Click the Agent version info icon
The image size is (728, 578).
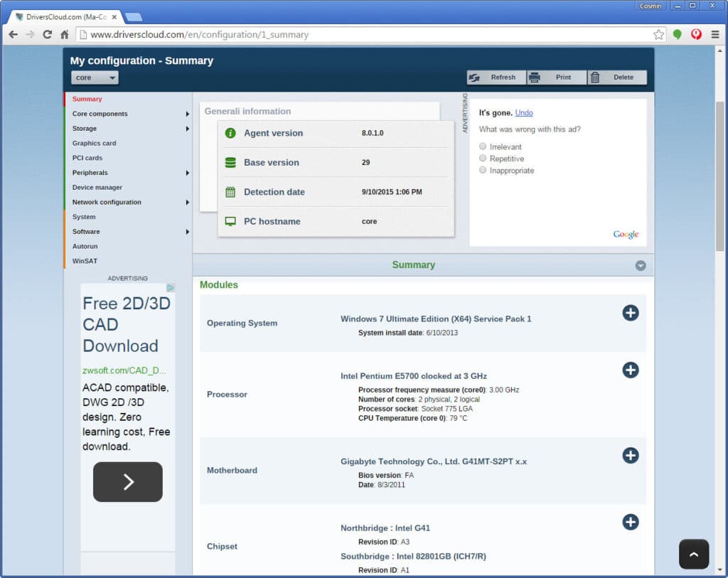[x=230, y=133]
